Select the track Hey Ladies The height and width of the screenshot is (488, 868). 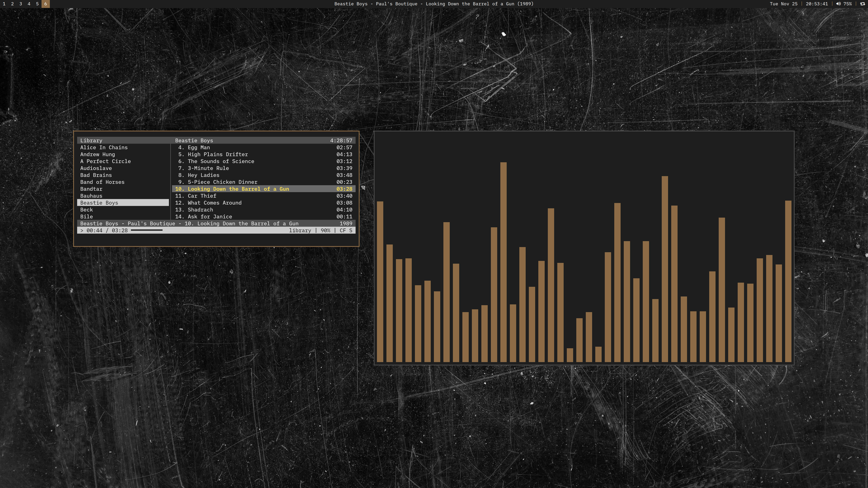point(203,175)
